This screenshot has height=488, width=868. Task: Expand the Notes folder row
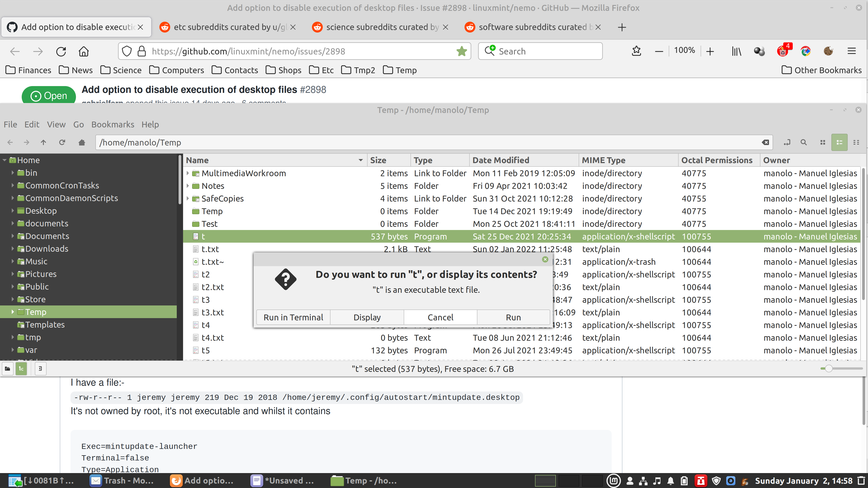point(188,185)
